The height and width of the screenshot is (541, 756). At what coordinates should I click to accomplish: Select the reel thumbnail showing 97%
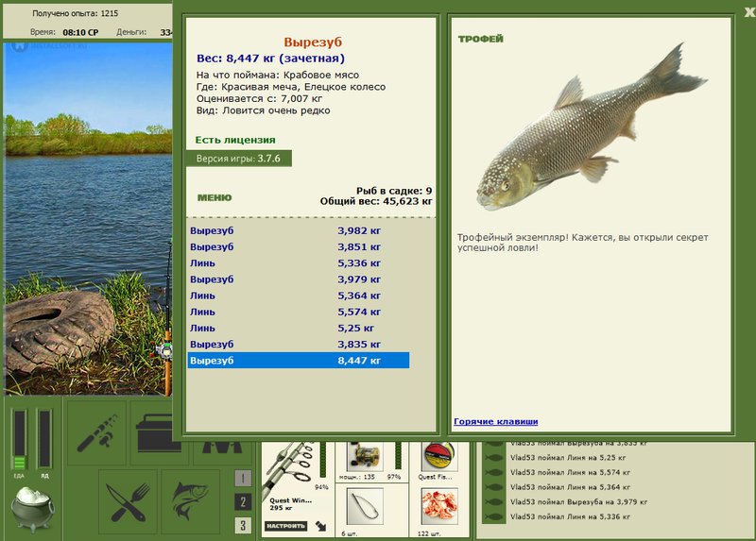(365, 456)
